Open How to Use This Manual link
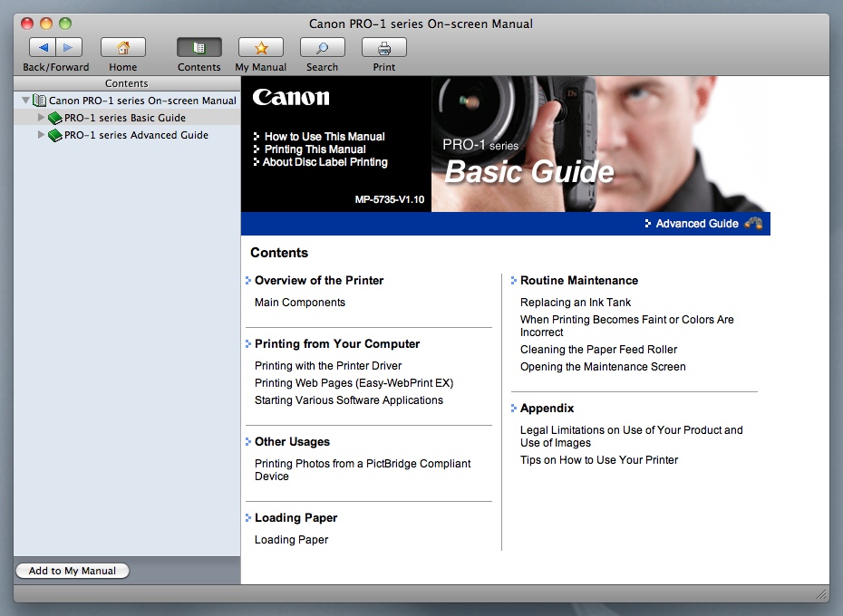This screenshot has height=616, width=843. click(325, 137)
